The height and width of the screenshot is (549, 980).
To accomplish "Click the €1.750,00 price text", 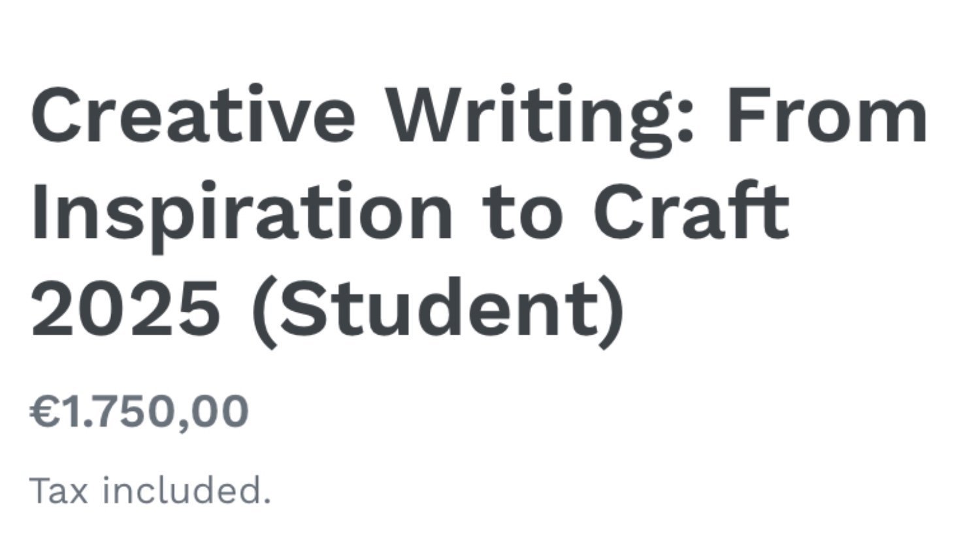I will tap(139, 414).
